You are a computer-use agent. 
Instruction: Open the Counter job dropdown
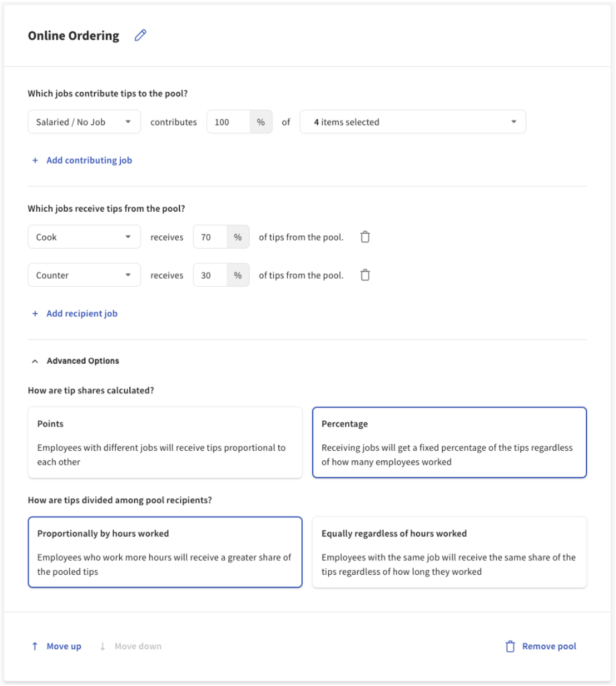[x=84, y=275]
